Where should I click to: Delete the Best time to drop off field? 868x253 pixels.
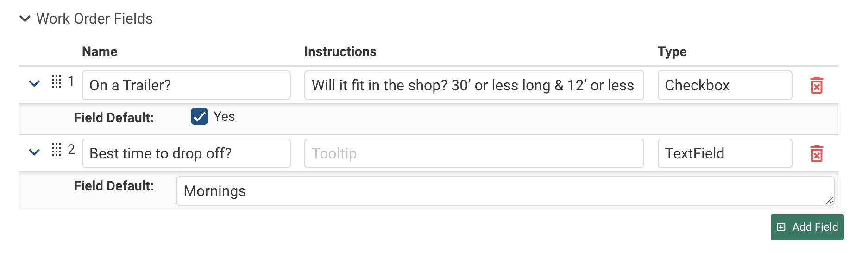[x=817, y=154]
